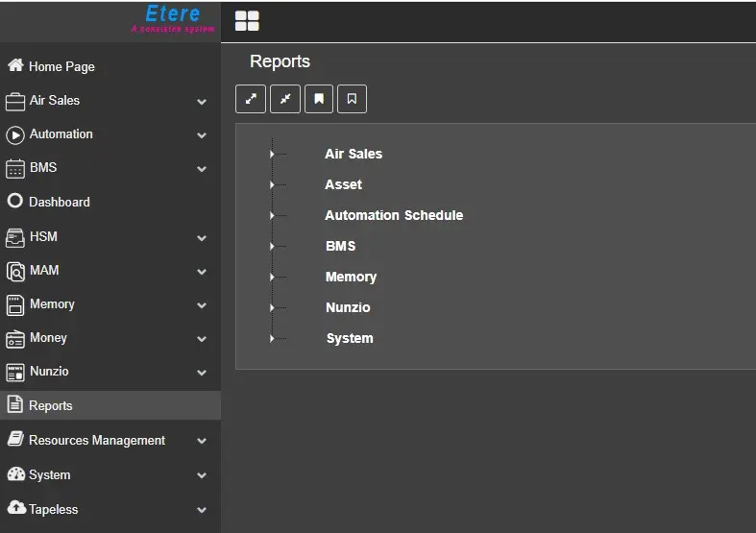Viewport: 756px width, 533px height.
Task: Expand the Asset node arrow in reports tree
Action: (273, 184)
